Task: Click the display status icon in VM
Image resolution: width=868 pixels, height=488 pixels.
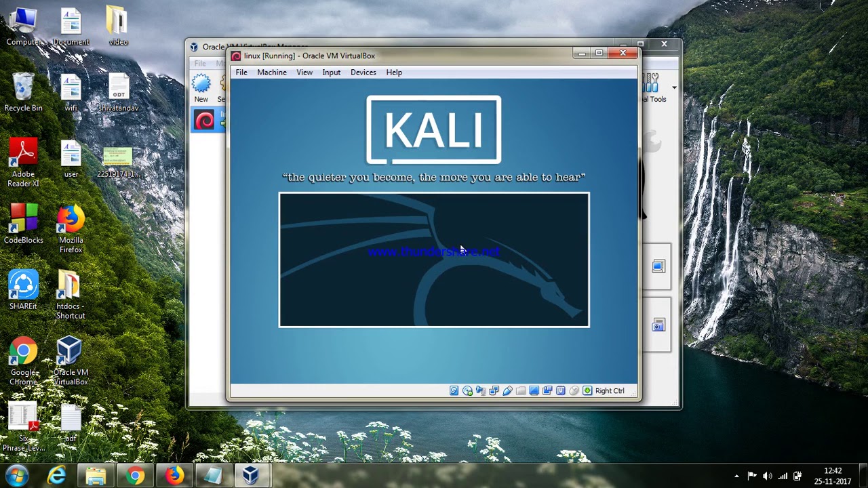Action: click(x=534, y=390)
